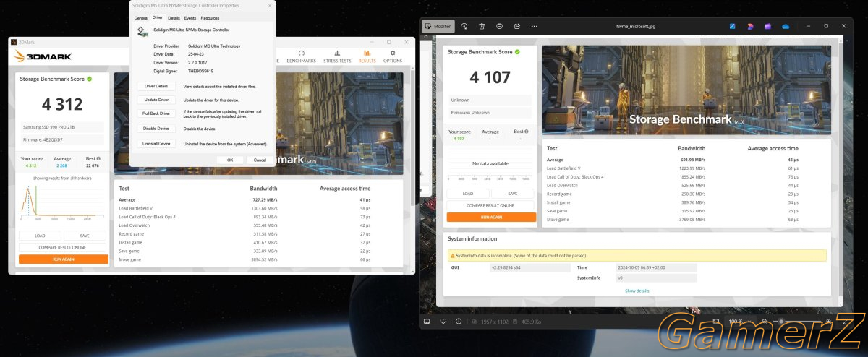Toggle the filmstrip icon in Photos status bar
The width and height of the screenshot is (868, 357).
[x=427, y=321]
